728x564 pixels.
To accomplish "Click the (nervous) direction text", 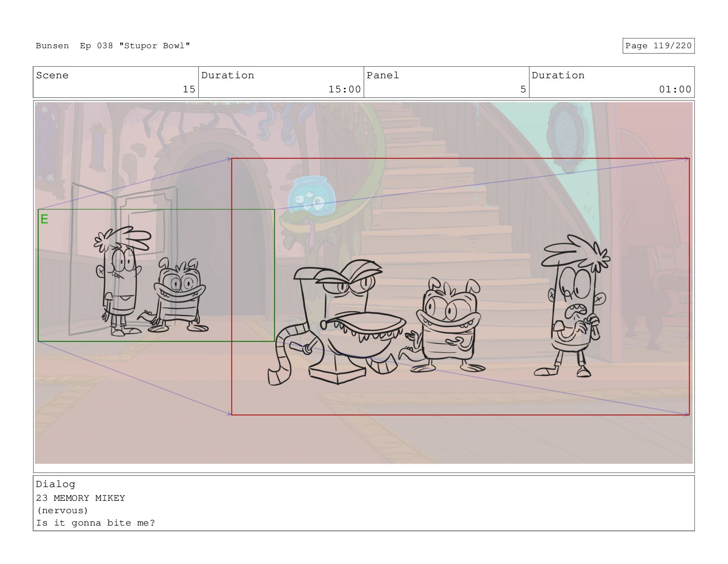I will click(62, 511).
